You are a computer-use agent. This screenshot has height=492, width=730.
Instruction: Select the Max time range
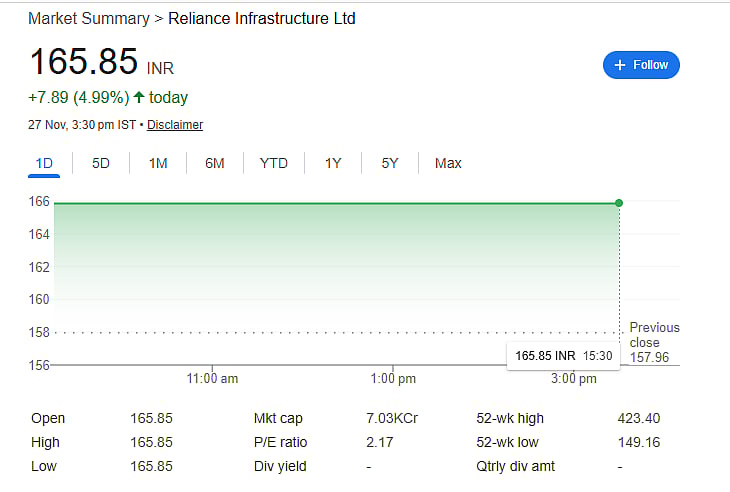(448, 163)
